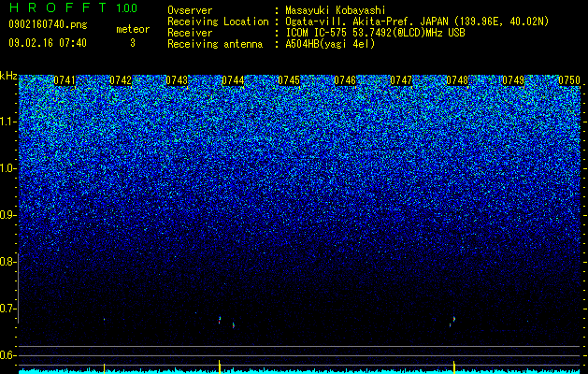Click the 1.1 kHz axis label
588x374 pixels.
point(7,122)
